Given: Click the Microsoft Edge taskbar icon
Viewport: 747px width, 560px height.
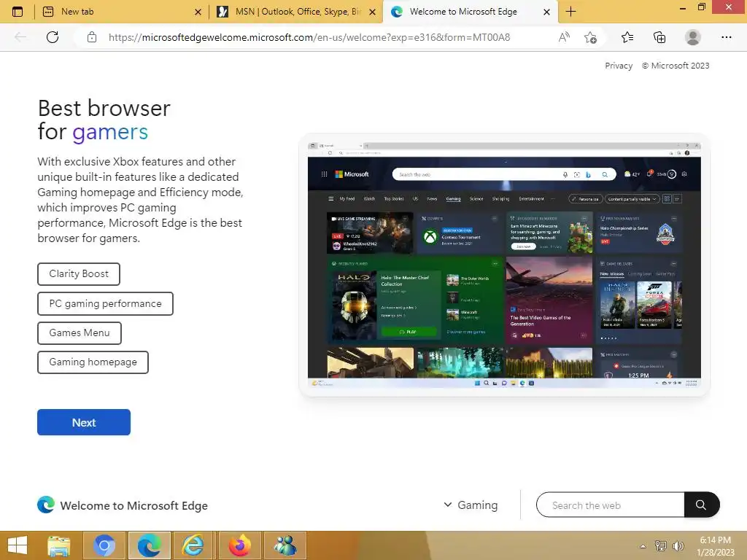Looking at the screenshot, I should [149, 545].
